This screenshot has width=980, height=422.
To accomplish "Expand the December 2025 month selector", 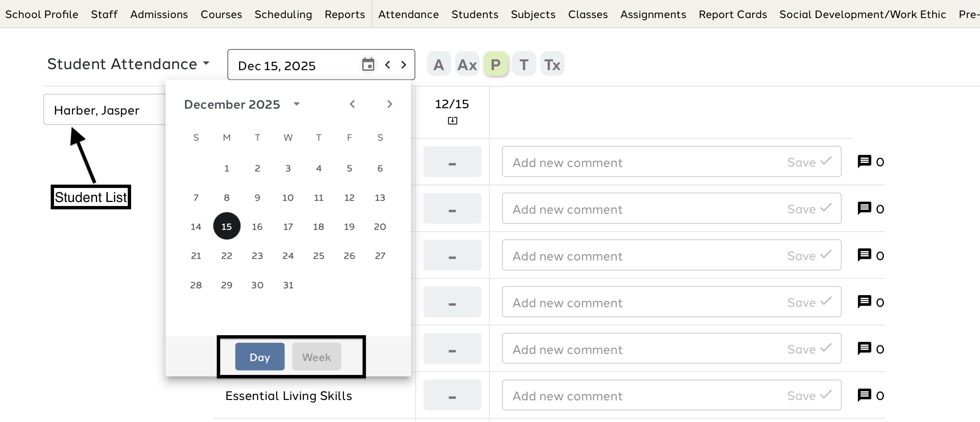I will click(x=297, y=104).
